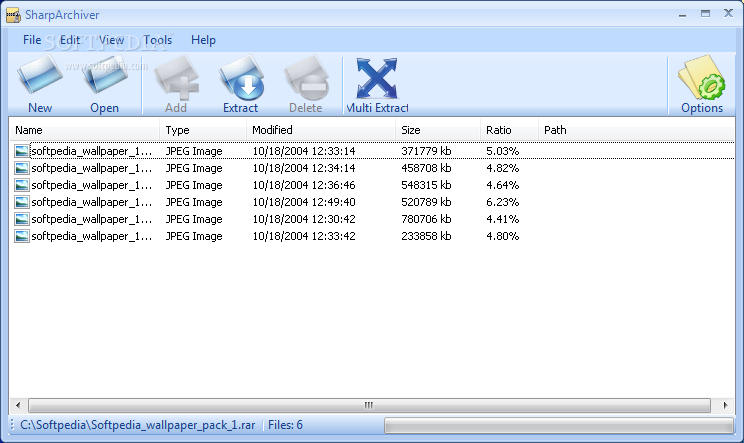This screenshot has height=443, width=744.
Task: Click the date 10/18/2004 12:33:42
Action: pos(304,236)
